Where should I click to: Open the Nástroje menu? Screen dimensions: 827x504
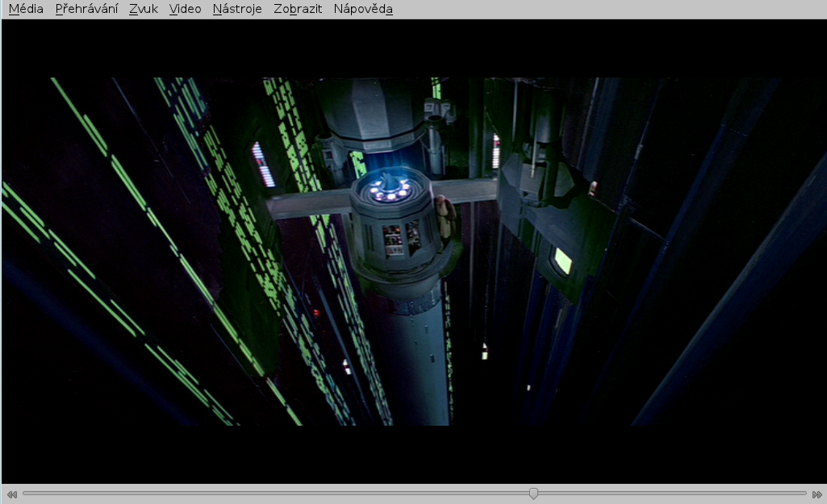237,9
